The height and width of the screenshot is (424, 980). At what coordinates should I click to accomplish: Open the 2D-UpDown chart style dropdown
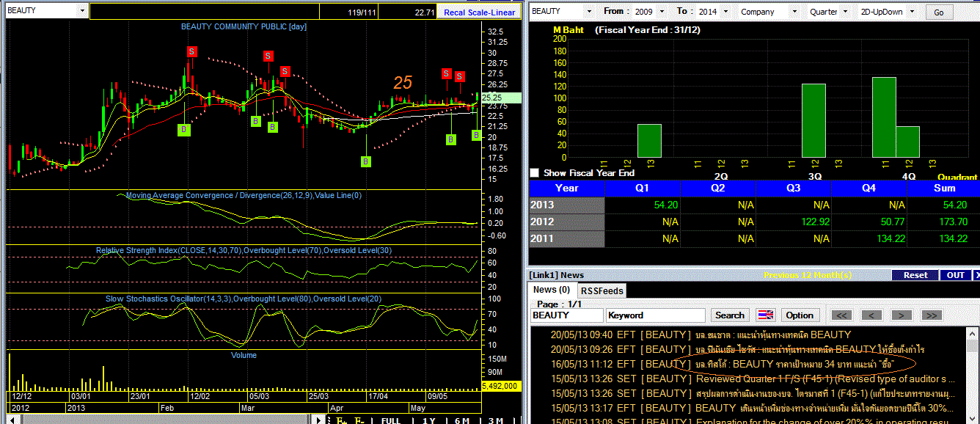click(x=913, y=12)
